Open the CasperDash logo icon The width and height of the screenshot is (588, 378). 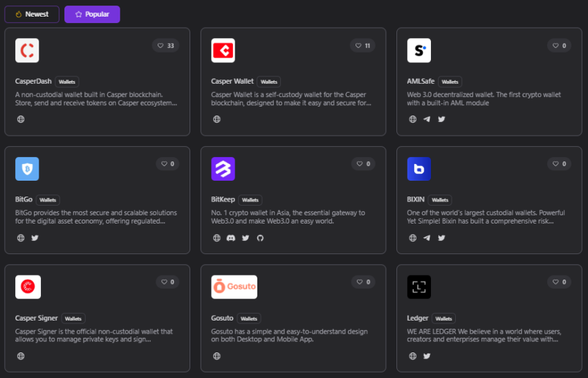pos(27,51)
